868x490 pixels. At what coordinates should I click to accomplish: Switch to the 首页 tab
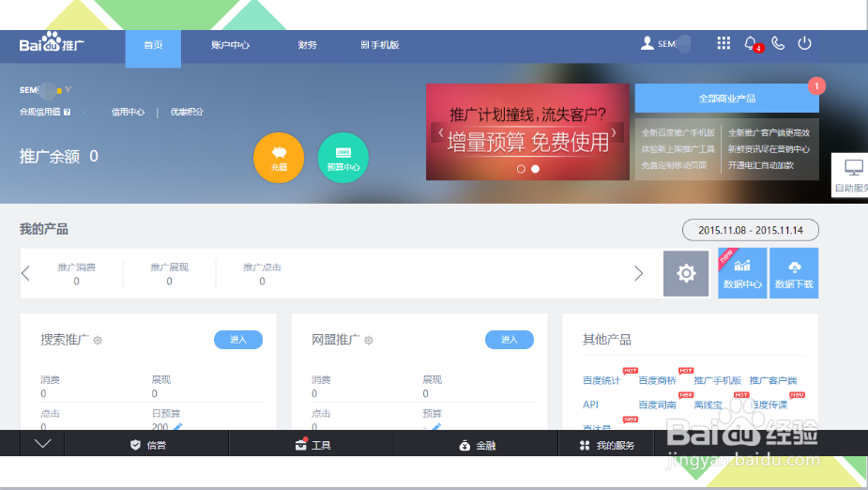[153, 48]
